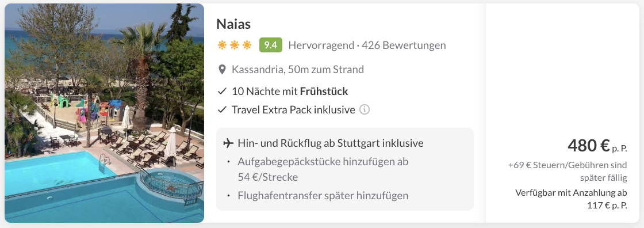Click the third sun rating icon
The width and height of the screenshot is (644, 228).
pyautogui.click(x=247, y=45)
